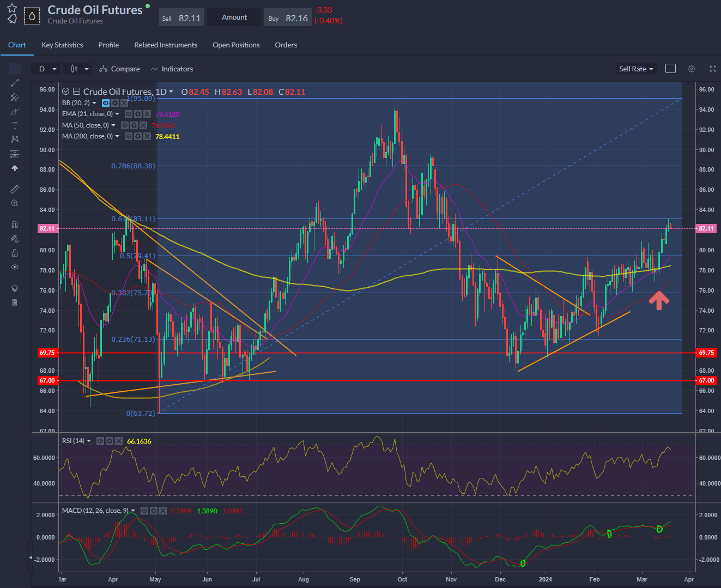
Task: Expand the MA (50, close, 0) dropdown
Action: point(113,125)
